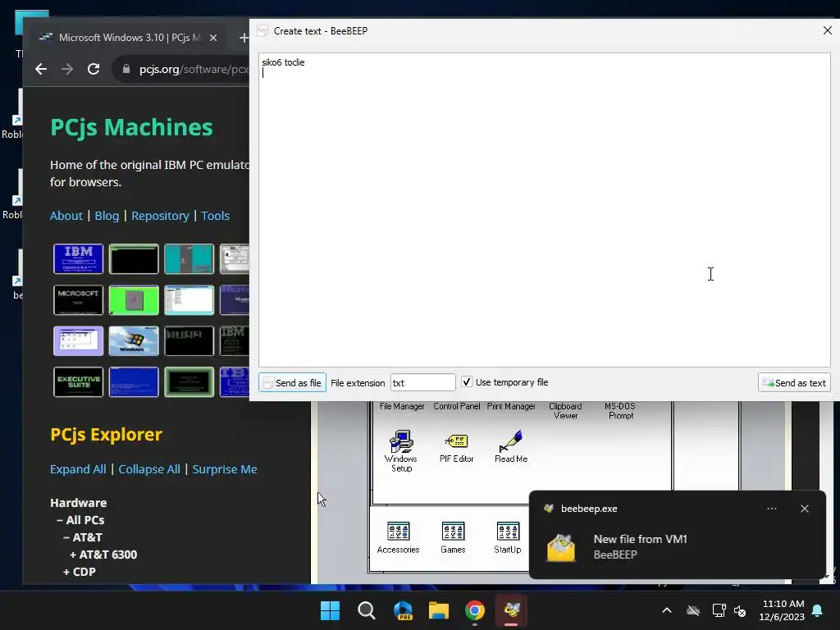Screen dimensions: 840x630
Task: Click the Windows 95 logo thumbnail
Action: click(x=134, y=340)
